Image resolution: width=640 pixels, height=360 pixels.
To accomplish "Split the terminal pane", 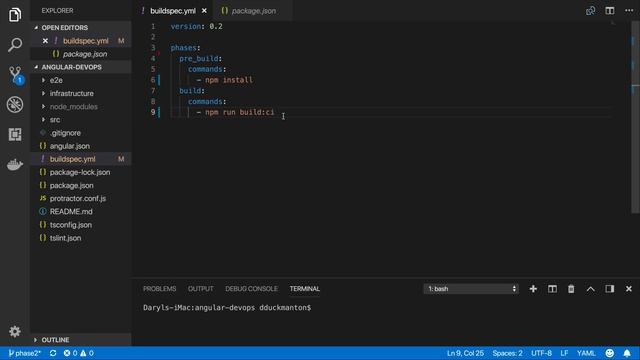I will point(552,289).
